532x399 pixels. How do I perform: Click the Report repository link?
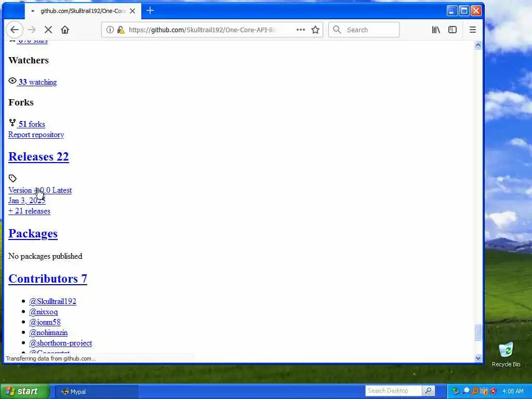coord(36,135)
